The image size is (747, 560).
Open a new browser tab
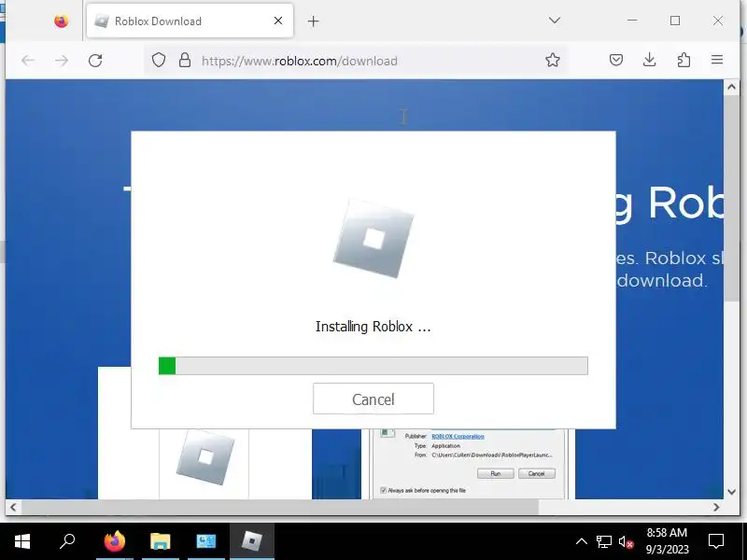[313, 21]
